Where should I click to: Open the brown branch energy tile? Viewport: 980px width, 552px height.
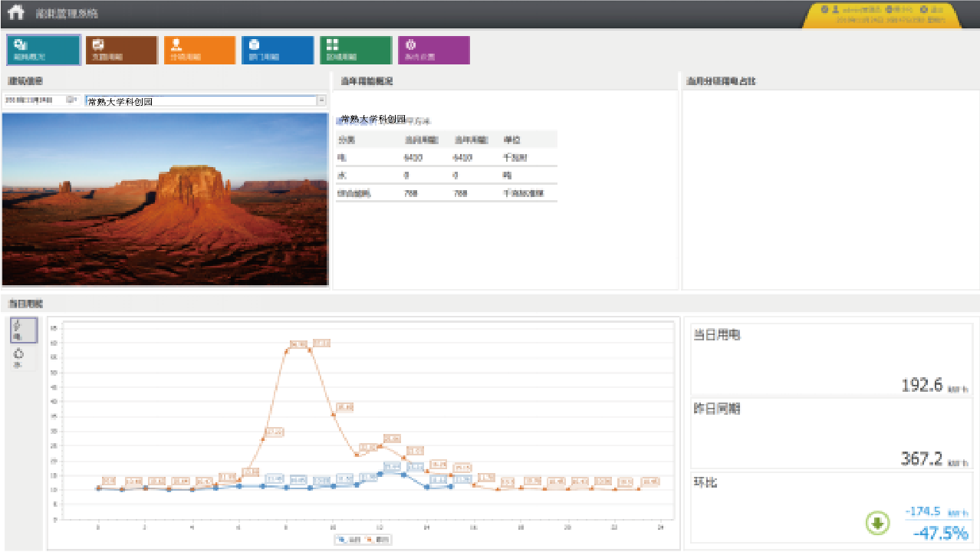(x=121, y=50)
